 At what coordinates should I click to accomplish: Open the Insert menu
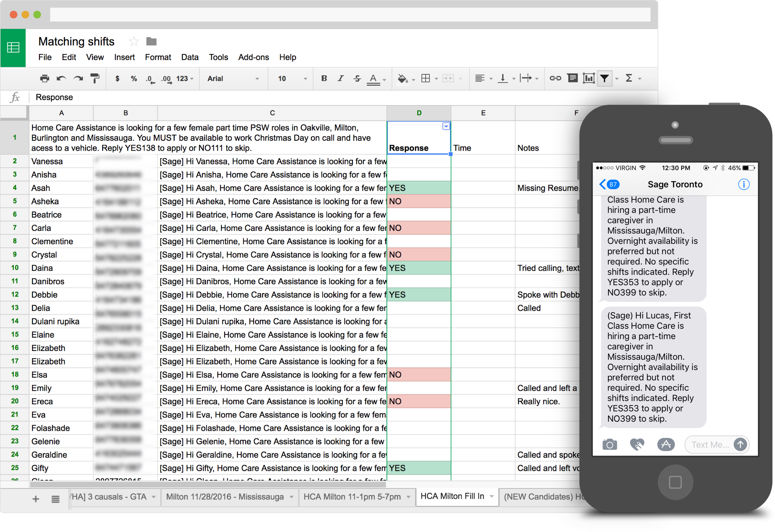click(124, 57)
